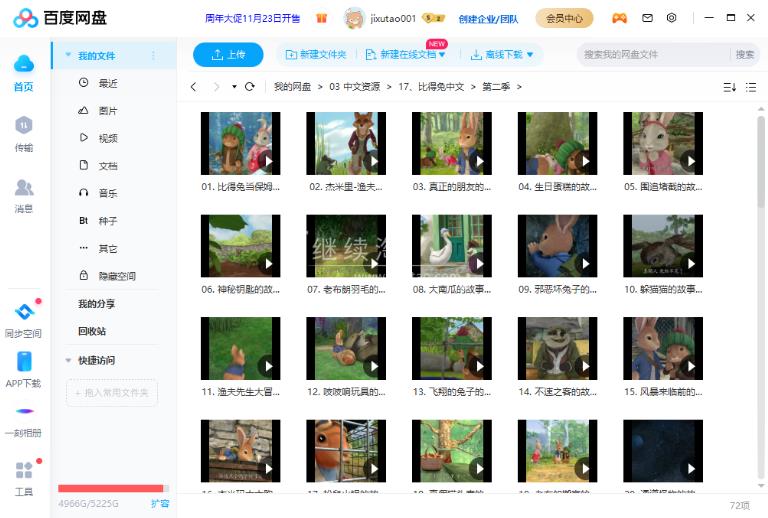Viewport: 768px width, 518px height.
Task: Collapse the 我的文件 tree arrow
Action: tap(68, 55)
